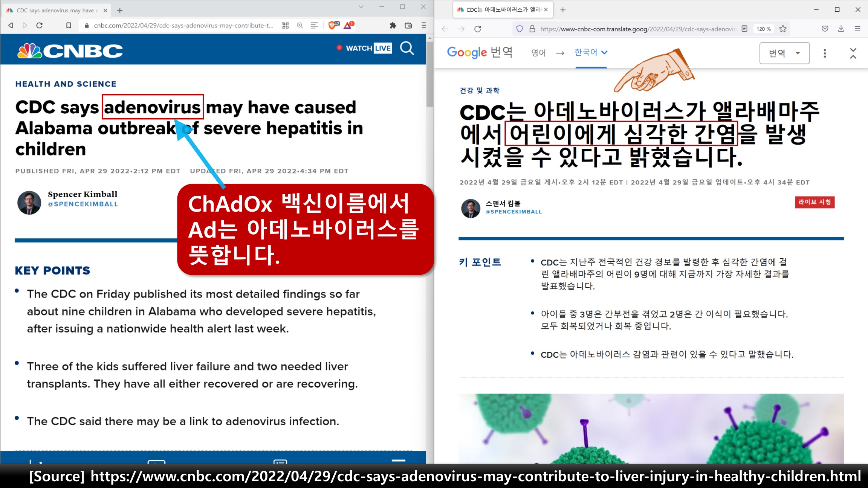Open the @SPENCEKIMBALL Twitter handle link
This screenshot has width=868, height=488.
point(83,204)
